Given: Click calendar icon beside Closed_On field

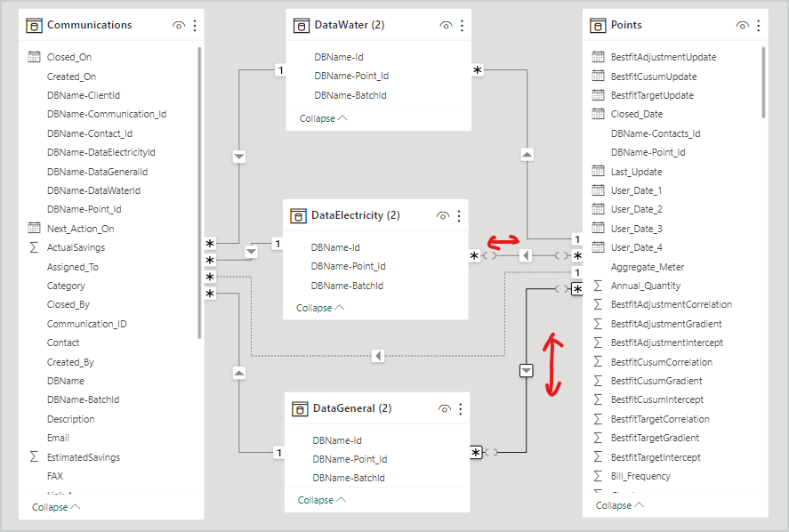Looking at the screenshot, I should tap(35, 57).
